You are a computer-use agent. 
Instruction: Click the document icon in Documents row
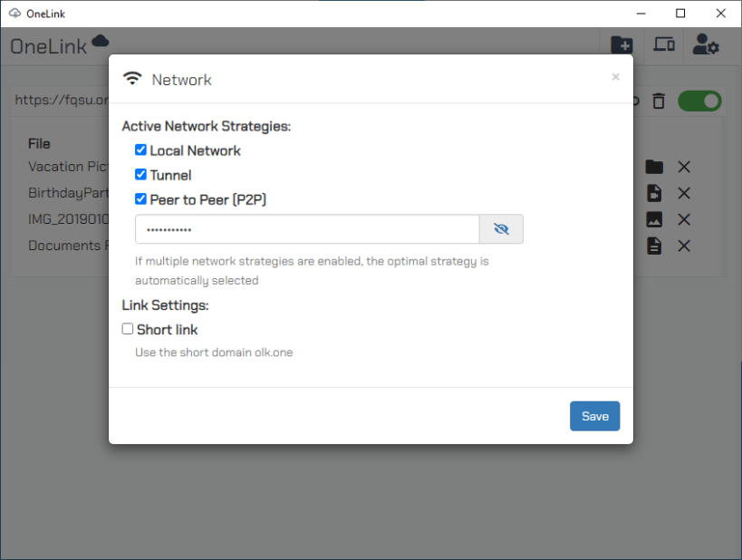[654, 246]
